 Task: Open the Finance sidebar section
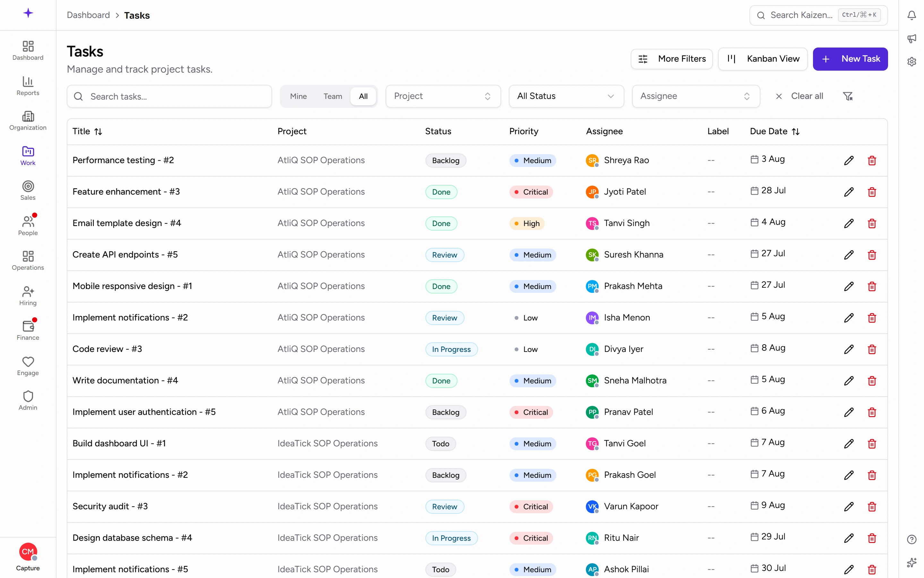(28, 330)
